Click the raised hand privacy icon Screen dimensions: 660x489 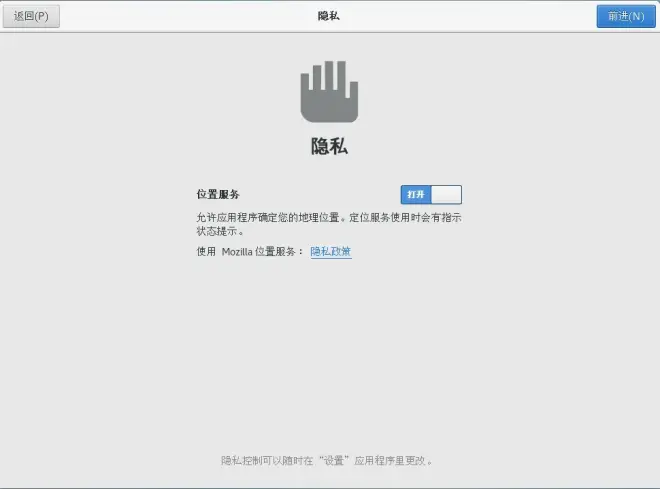point(329,92)
